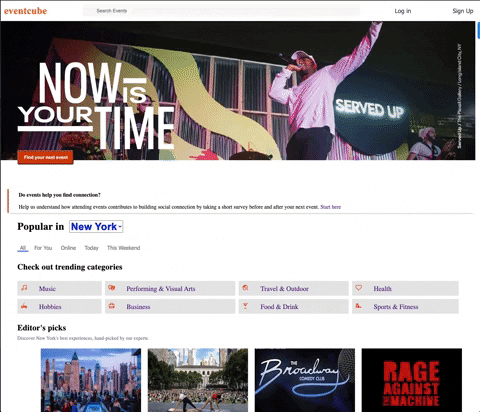The width and height of the screenshot is (480, 412).
Task: Click 'Do events help you find connection?' text
Action: click(x=59, y=195)
